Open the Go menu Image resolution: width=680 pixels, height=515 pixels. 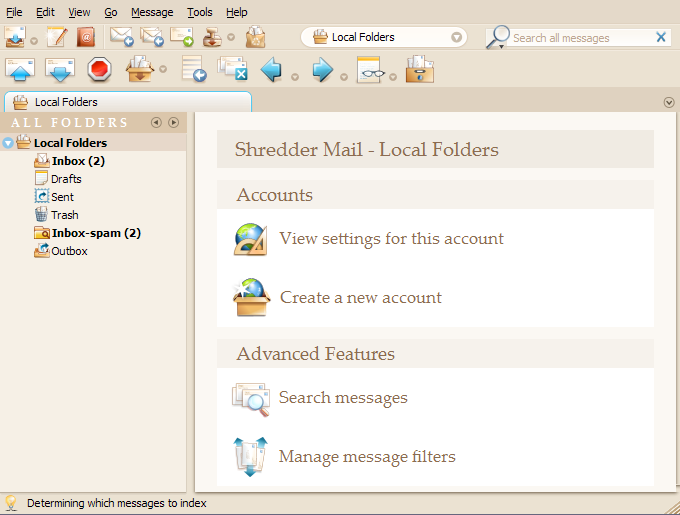click(111, 12)
